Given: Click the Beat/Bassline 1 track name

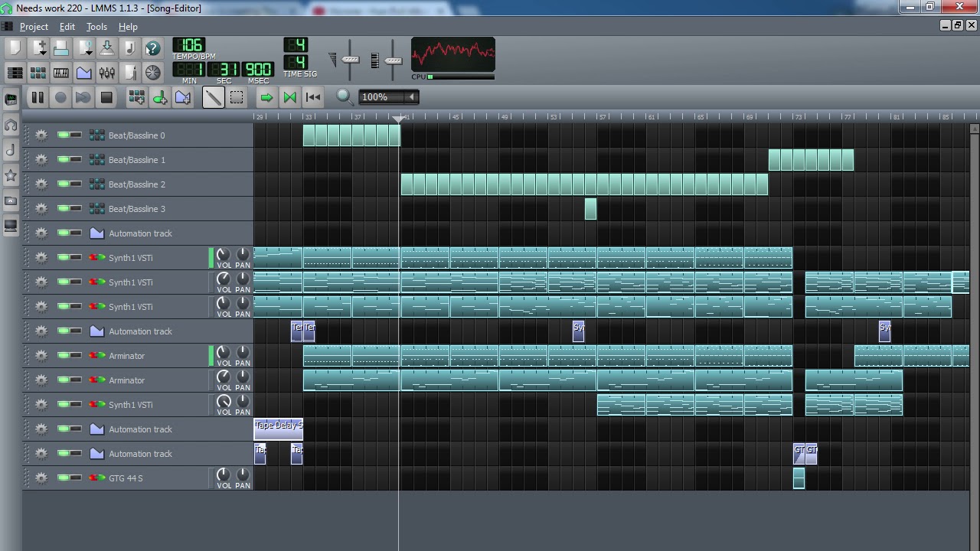Looking at the screenshot, I should pos(136,160).
